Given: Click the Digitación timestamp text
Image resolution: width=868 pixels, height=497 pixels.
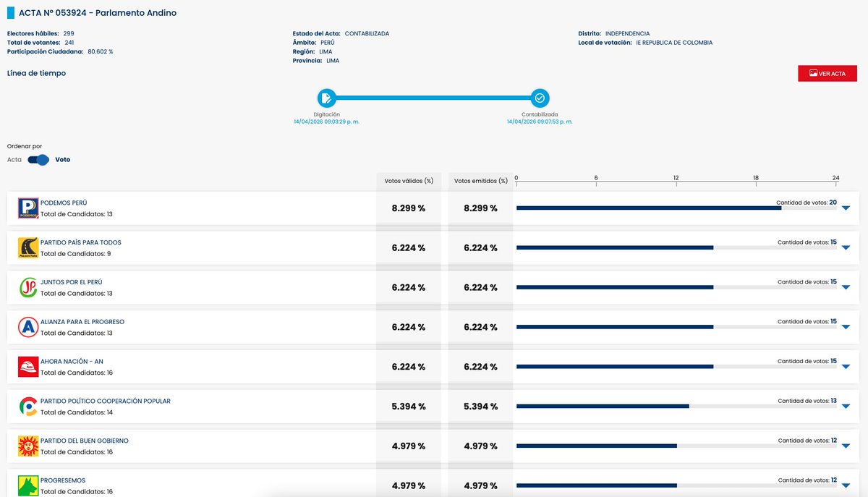Looking at the screenshot, I should (326, 122).
